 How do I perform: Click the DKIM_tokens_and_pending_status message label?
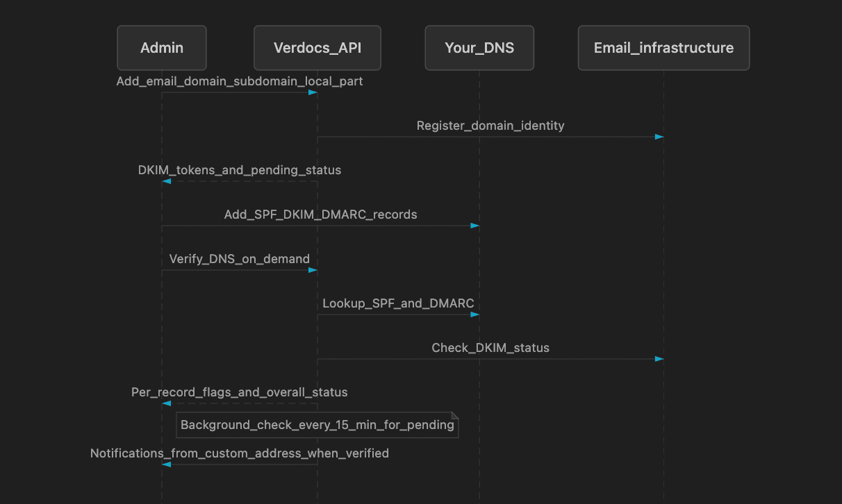240,170
